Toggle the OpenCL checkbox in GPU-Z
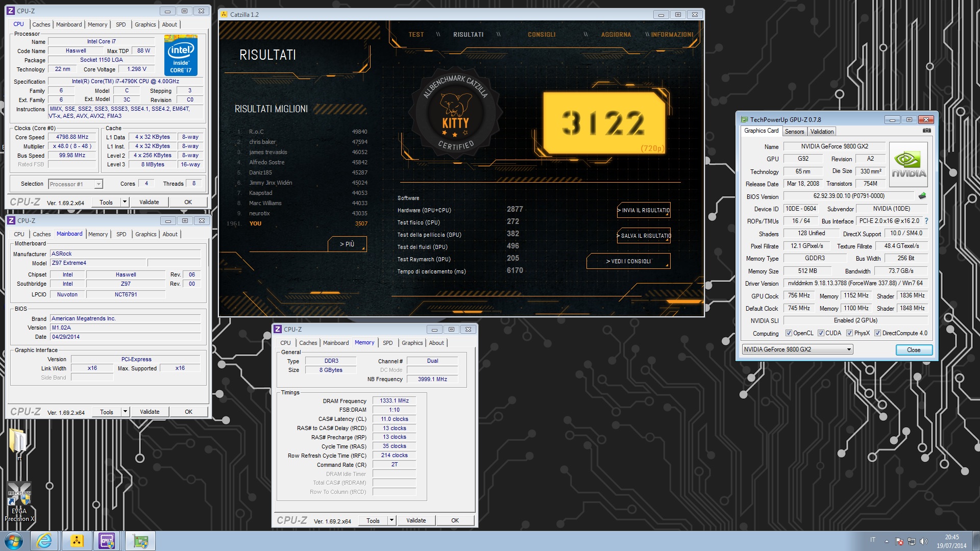The width and height of the screenshot is (980, 551). 789,333
